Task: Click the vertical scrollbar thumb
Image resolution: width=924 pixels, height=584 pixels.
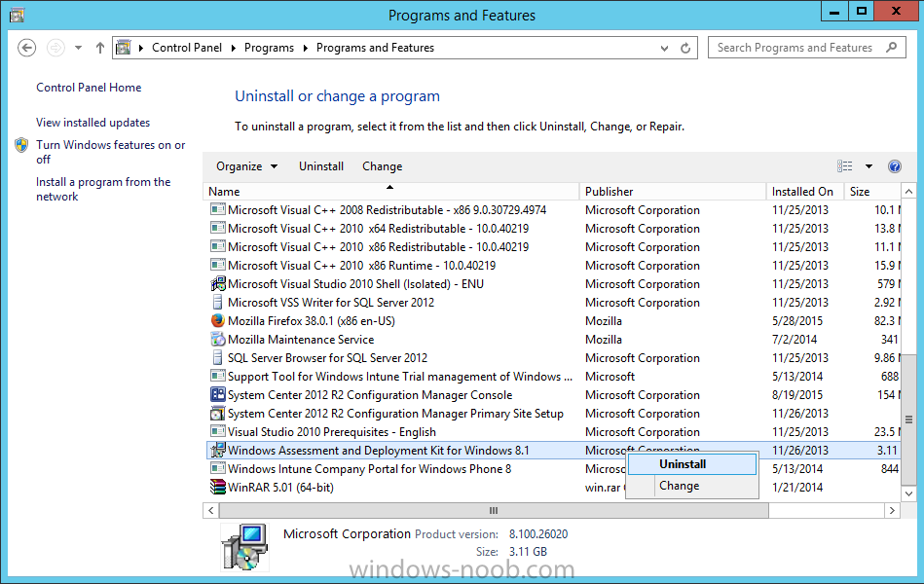Action: (908, 420)
